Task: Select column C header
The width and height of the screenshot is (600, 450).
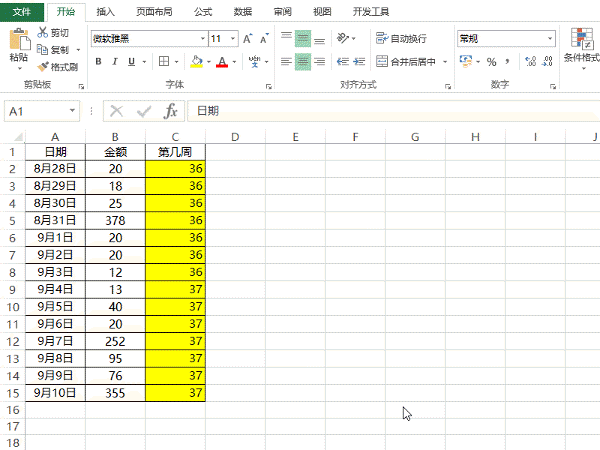Action: pos(175,137)
